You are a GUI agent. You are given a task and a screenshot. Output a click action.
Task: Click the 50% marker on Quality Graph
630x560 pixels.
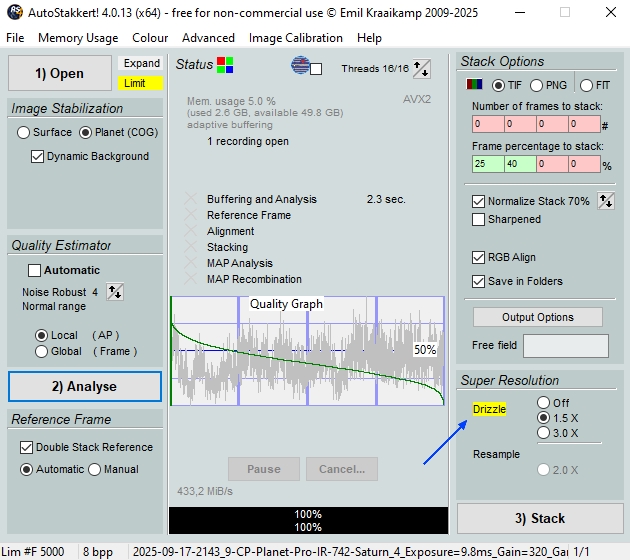(425, 350)
